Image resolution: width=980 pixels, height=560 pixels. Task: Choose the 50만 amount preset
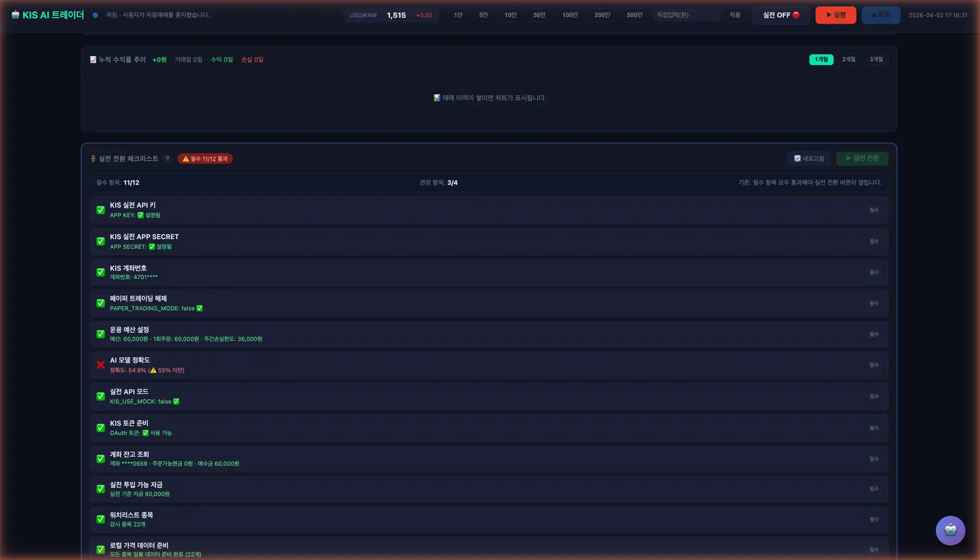pos(539,15)
